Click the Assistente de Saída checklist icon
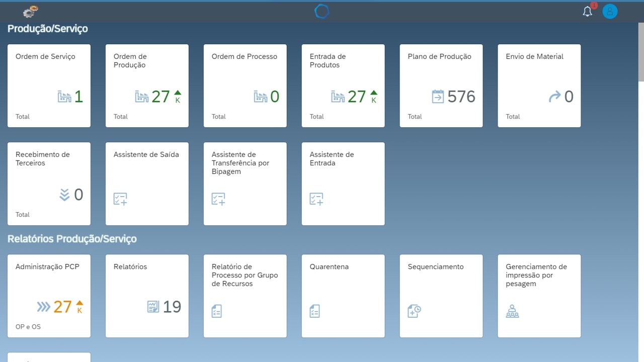 tap(120, 199)
